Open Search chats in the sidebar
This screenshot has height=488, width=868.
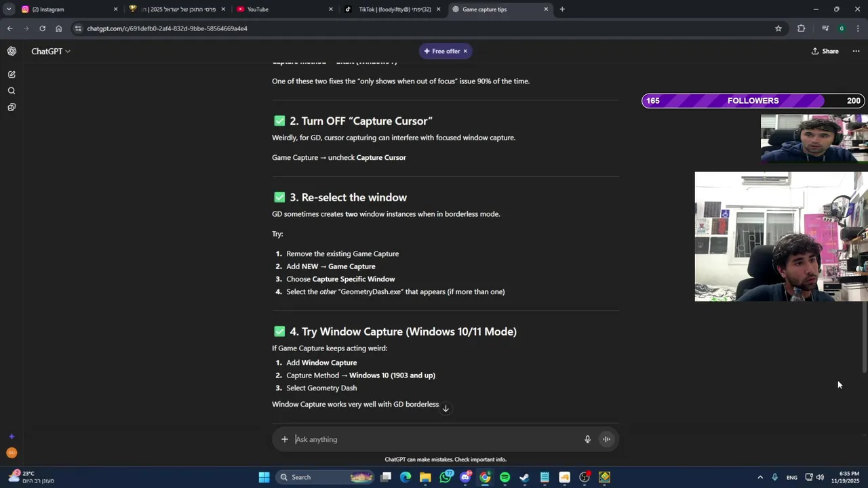12,91
